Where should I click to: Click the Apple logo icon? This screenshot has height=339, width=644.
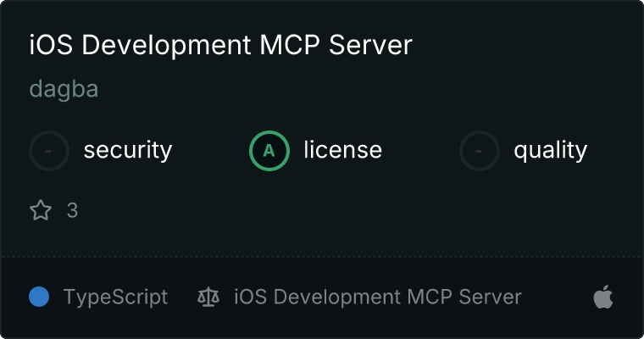[x=602, y=297]
